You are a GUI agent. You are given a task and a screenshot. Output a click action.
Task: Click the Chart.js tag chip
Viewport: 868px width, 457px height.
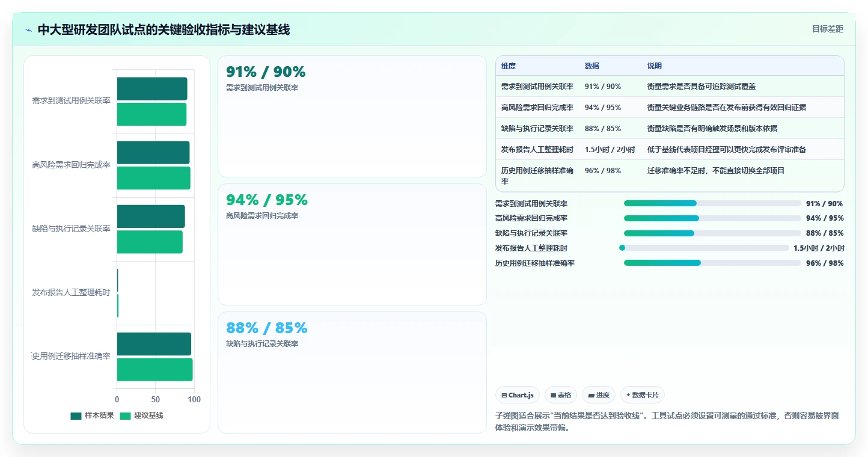point(518,395)
